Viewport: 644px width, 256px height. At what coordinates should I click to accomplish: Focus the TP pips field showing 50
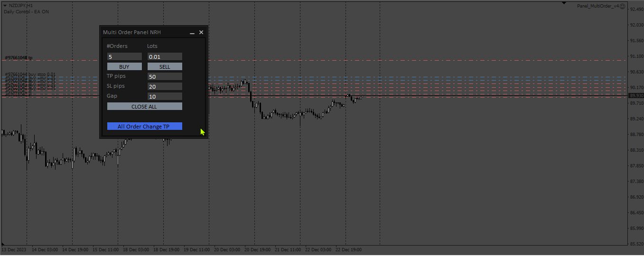(x=165, y=76)
